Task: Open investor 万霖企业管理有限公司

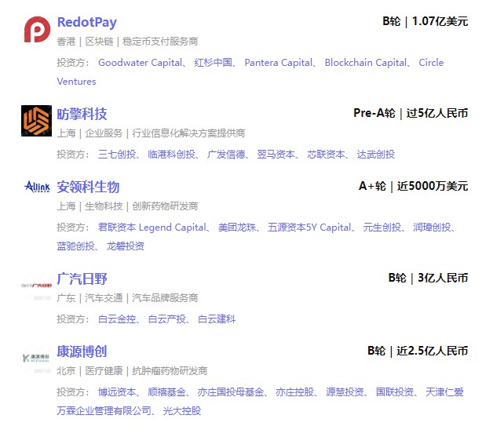Action: click(x=104, y=411)
